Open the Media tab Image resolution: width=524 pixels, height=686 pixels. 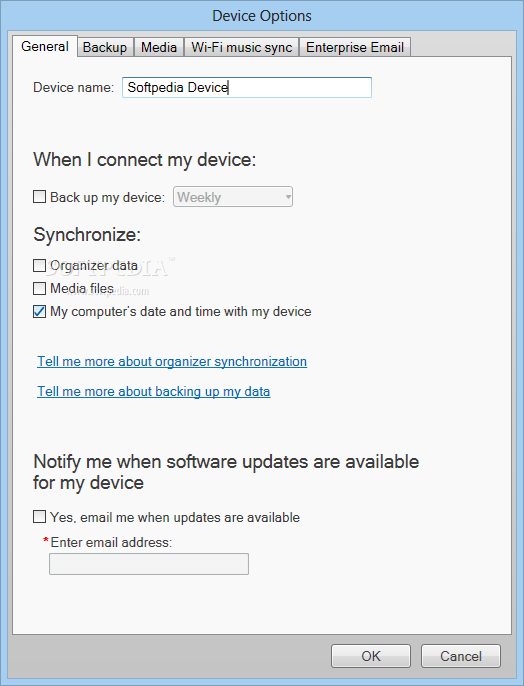point(159,47)
